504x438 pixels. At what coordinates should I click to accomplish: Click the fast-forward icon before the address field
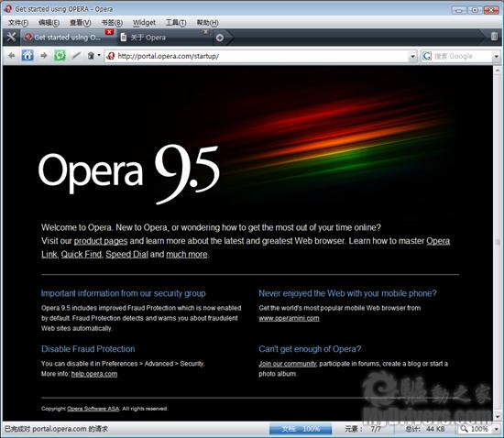pos(91,56)
